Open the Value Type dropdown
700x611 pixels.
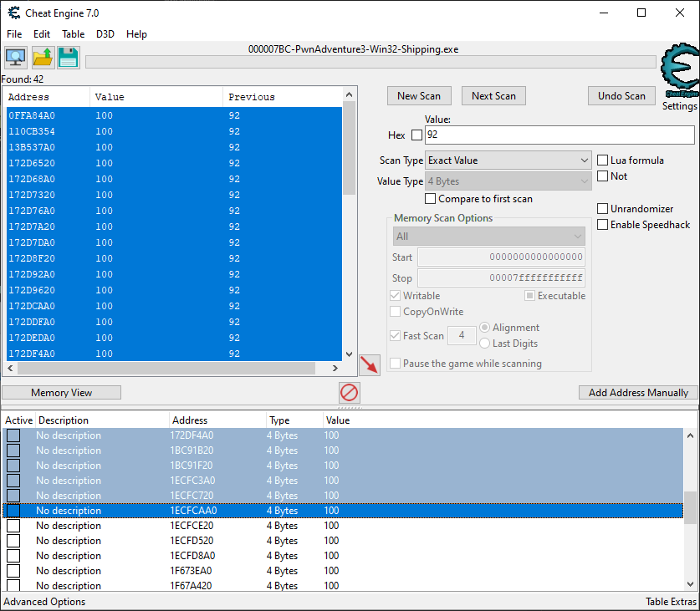pyautogui.click(x=508, y=181)
